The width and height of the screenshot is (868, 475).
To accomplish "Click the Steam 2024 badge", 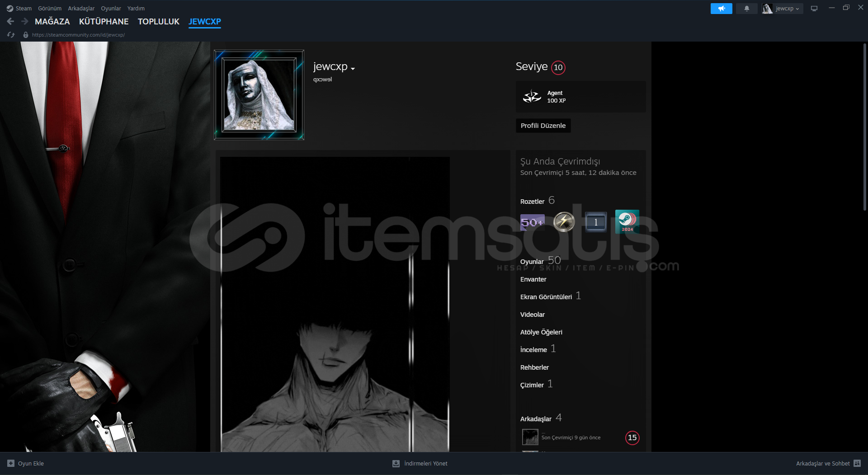I will [x=627, y=221].
